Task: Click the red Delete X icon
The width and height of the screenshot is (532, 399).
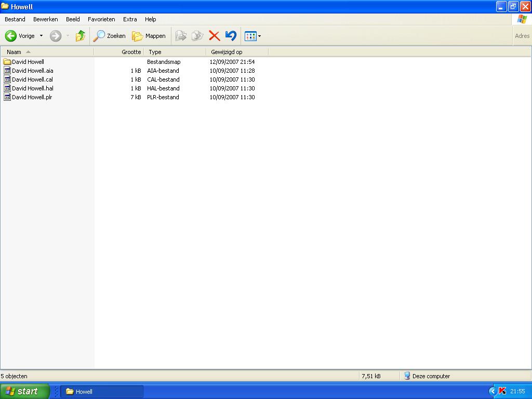Action: point(214,36)
